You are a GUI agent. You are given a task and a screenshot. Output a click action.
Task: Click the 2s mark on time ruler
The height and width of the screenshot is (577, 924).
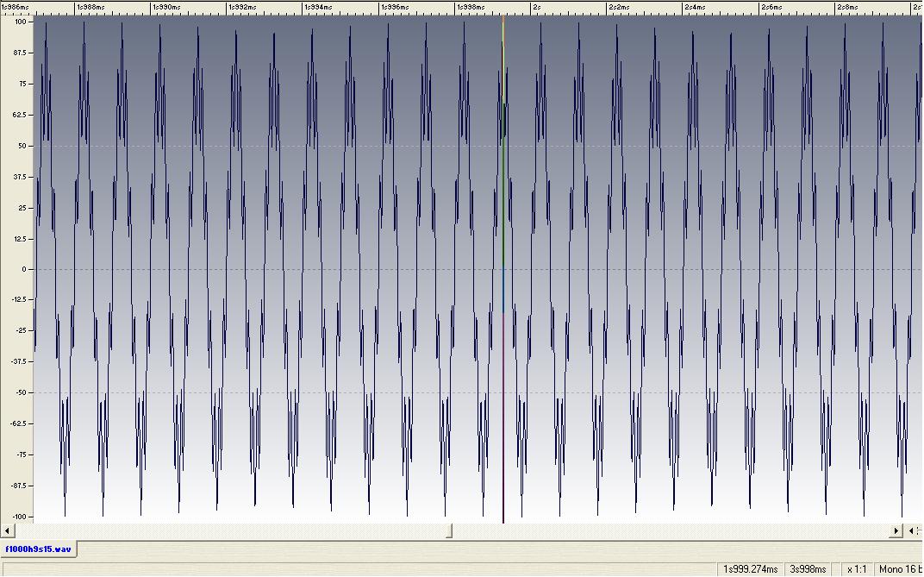pyautogui.click(x=537, y=7)
